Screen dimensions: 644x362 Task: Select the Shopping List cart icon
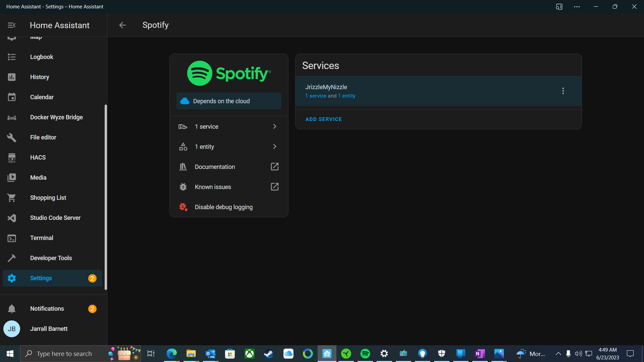tap(12, 198)
